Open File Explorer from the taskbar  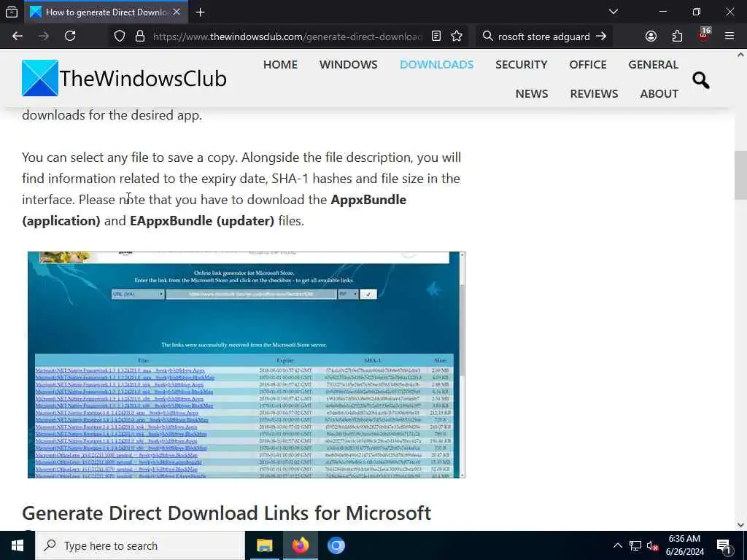(x=264, y=545)
